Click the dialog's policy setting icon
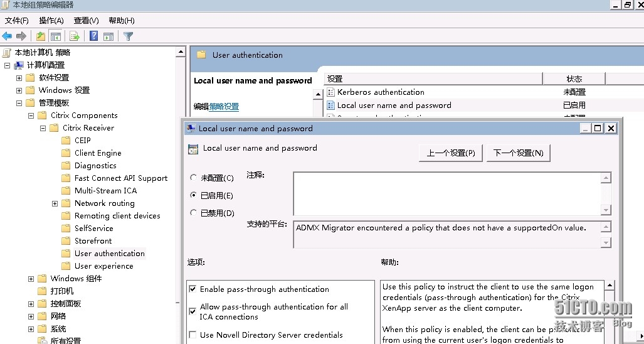The width and height of the screenshot is (644, 344). [193, 149]
